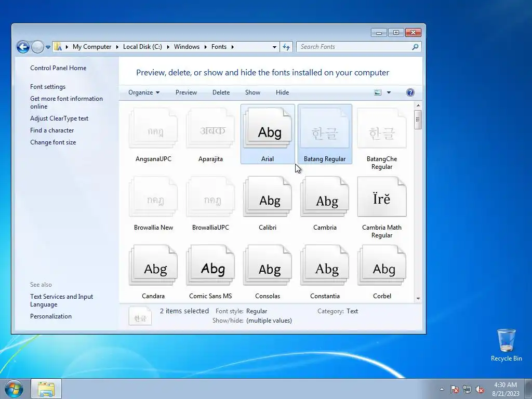This screenshot has height=399, width=532.
Task: Select the BatangChe Regular font icon
Action: click(x=382, y=129)
